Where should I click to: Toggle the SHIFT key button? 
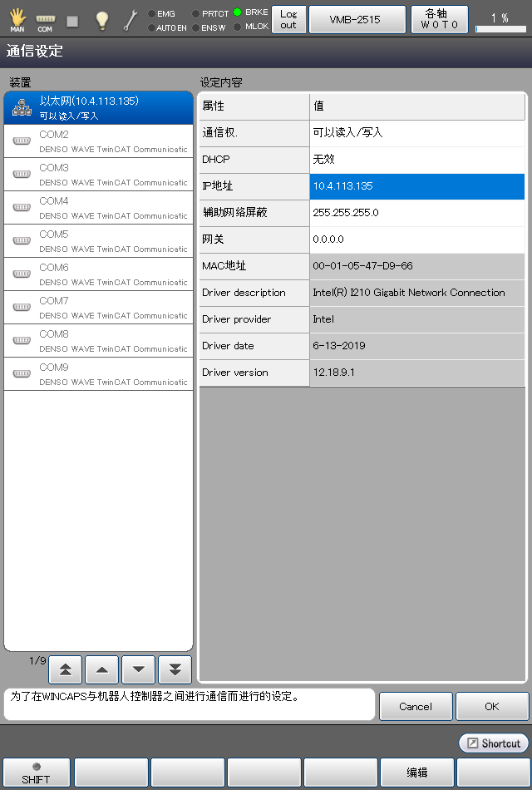(36, 773)
